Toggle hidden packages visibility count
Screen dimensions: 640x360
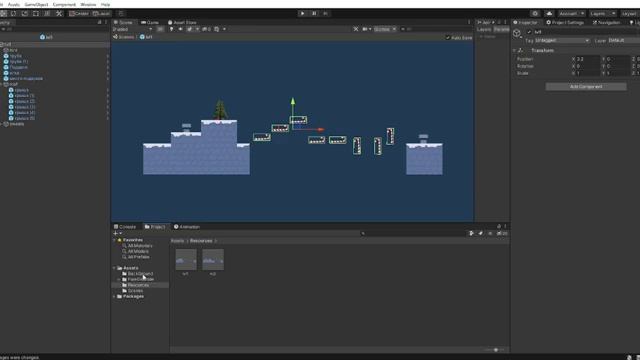tap(503, 233)
